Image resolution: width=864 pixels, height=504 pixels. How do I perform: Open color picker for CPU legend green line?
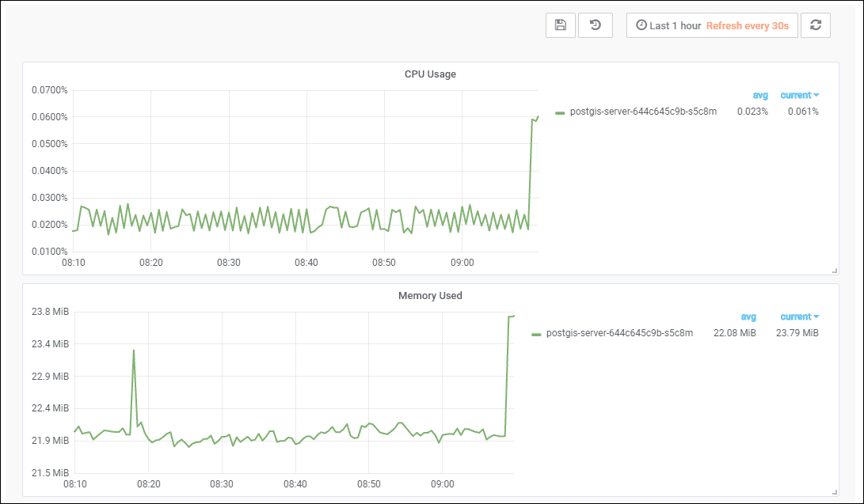pos(560,112)
